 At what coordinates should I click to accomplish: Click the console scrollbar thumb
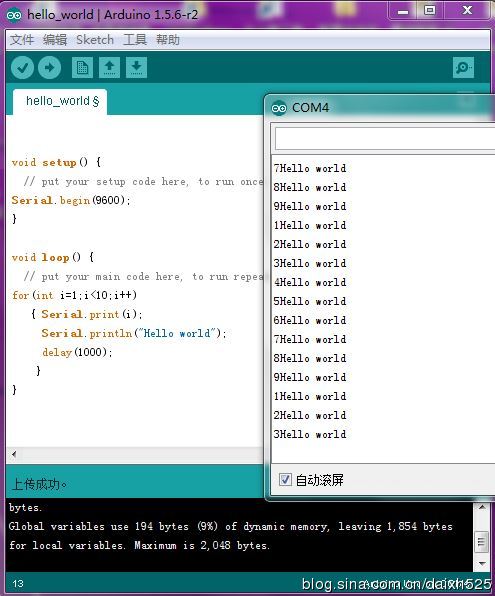pyautogui.click(x=482, y=542)
